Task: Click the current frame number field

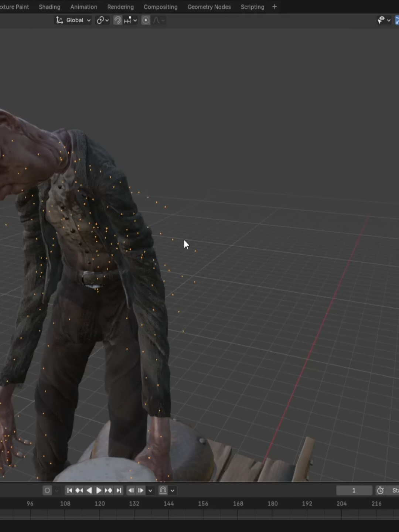Action: pos(354,490)
